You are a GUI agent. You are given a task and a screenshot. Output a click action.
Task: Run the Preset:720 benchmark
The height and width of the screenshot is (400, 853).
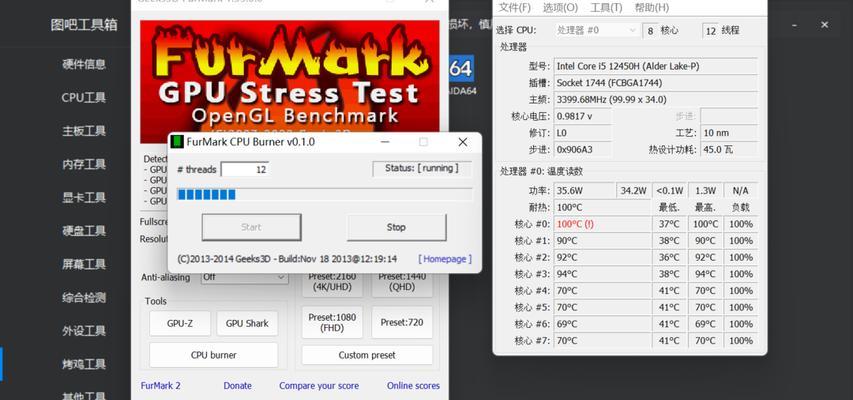pos(402,322)
